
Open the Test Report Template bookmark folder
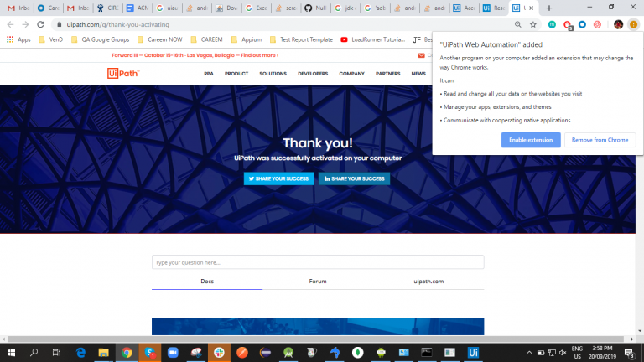[302, 39]
